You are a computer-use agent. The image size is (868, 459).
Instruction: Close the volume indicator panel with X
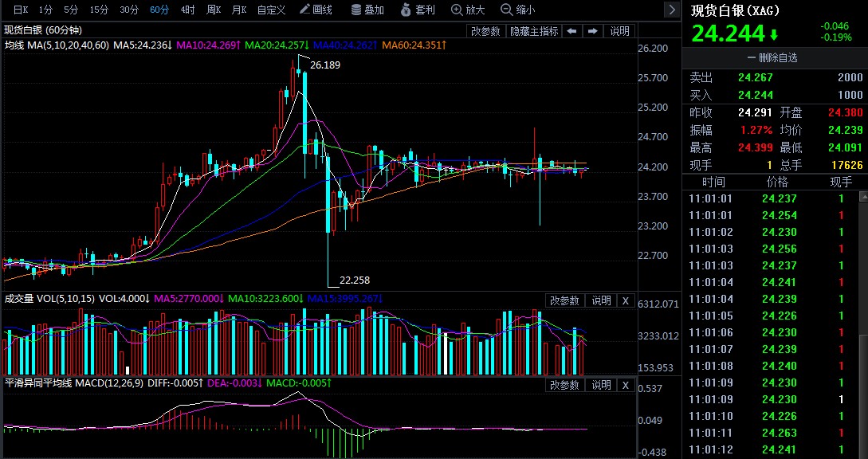point(626,300)
